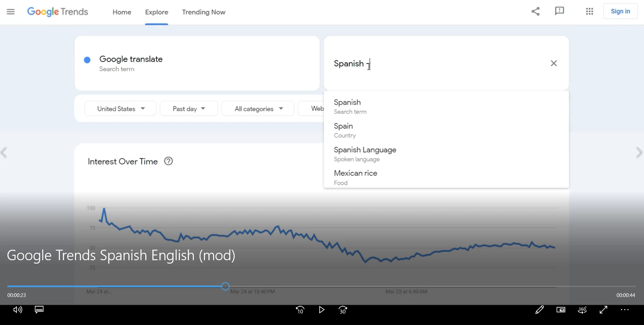Open the Web search type dropdown

311,109
